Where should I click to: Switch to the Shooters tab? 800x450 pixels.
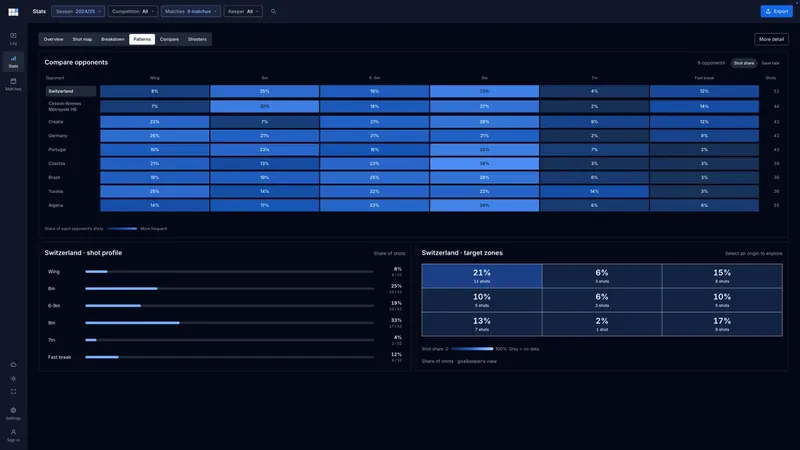pos(197,39)
